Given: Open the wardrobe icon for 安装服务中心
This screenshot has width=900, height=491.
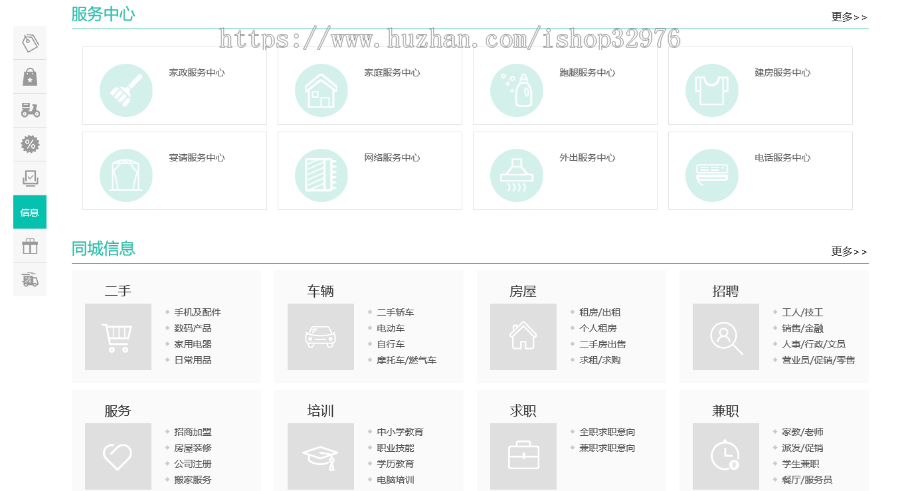Looking at the screenshot, I should tap(126, 175).
